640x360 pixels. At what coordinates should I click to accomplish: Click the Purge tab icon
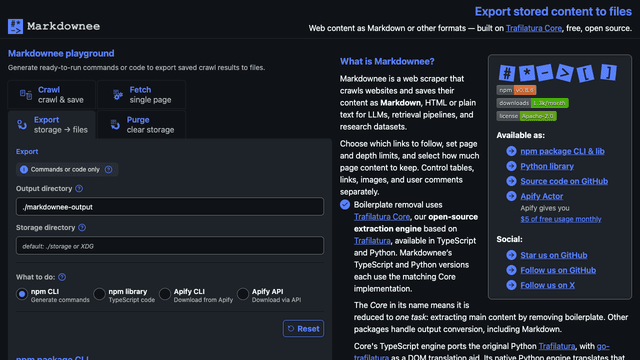tap(115, 124)
